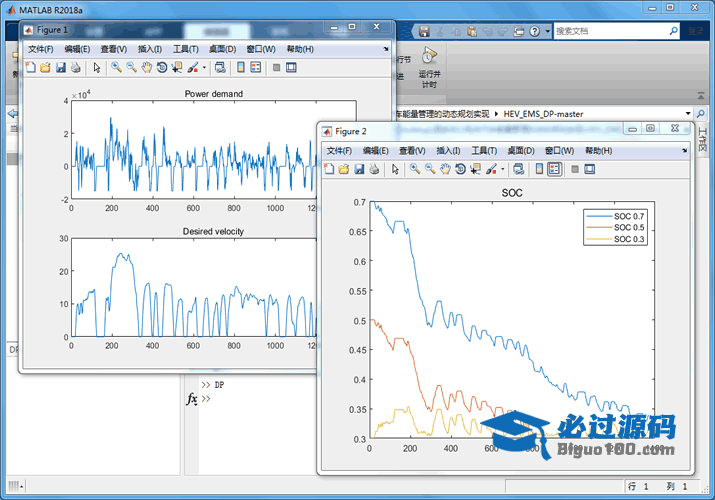Viewport: 715px width, 500px height.
Task: Activate Pan hand tool in Figure 2
Action: pyautogui.click(x=445, y=169)
